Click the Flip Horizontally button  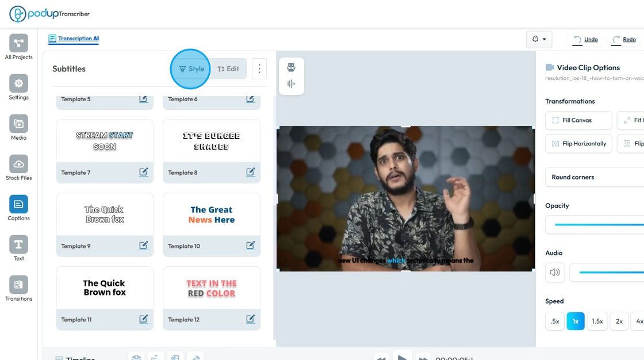coord(578,143)
